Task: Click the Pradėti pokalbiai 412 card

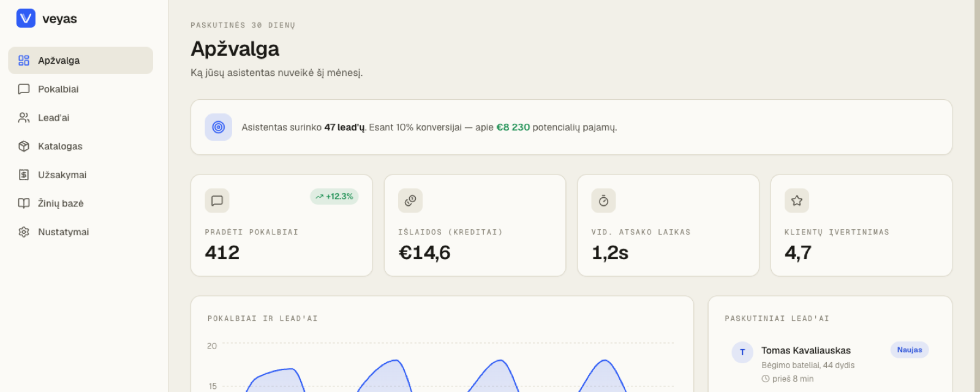Action: (282, 225)
